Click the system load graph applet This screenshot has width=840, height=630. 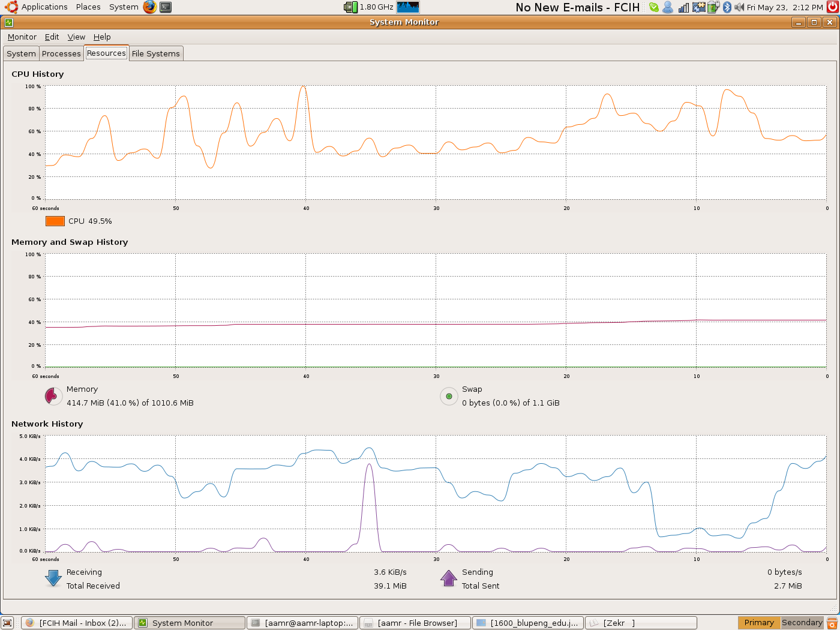408,7
